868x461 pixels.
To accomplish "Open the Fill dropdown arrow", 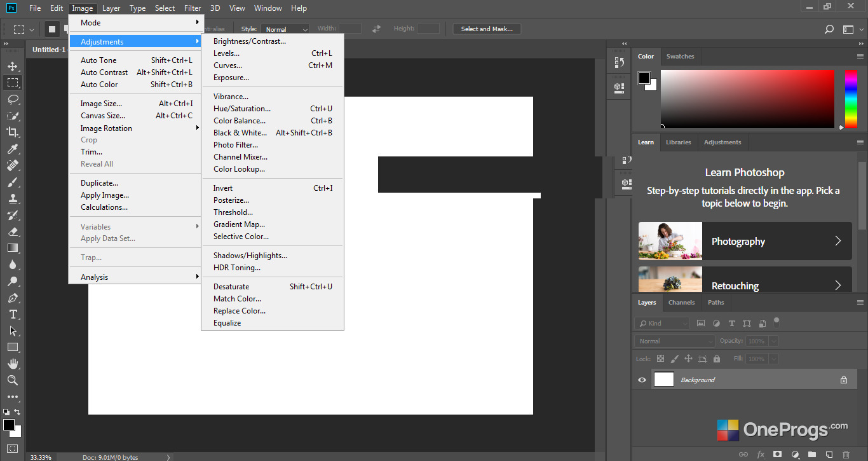I will (773, 359).
